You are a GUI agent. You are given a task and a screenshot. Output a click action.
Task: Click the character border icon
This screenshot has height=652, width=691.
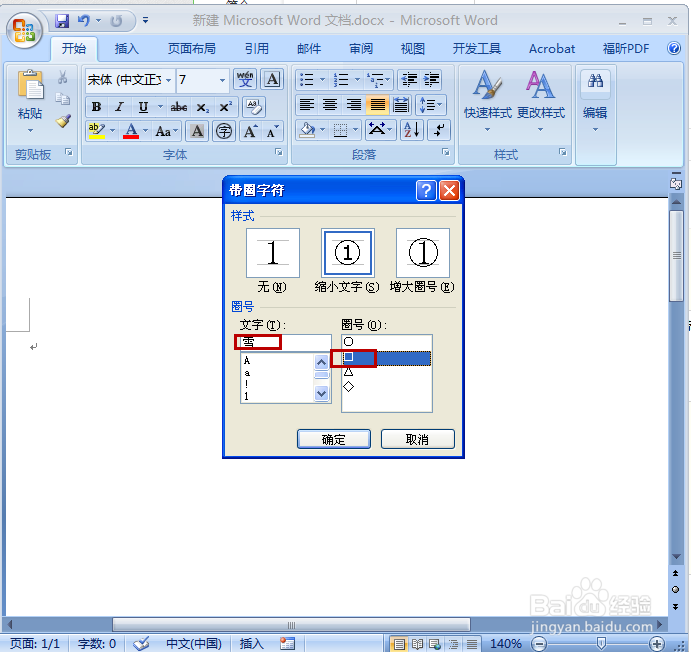(272, 80)
